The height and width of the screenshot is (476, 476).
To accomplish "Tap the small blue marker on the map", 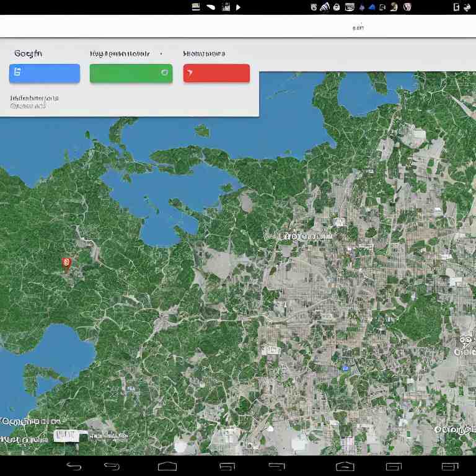I will 346,368.
